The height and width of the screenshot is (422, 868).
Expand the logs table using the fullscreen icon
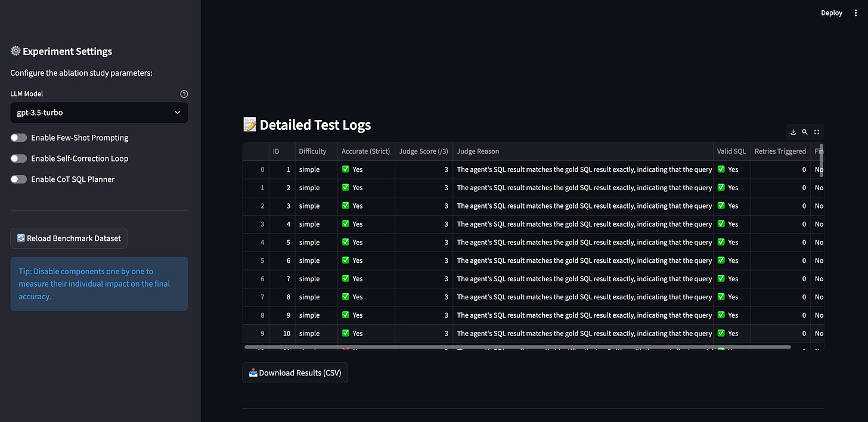pos(817,132)
